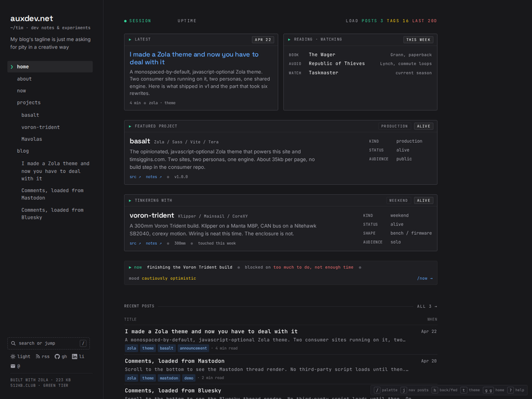Open the voron-trident project title
The height and width of the screenshot is (399, 532).
tap(152, 215)
